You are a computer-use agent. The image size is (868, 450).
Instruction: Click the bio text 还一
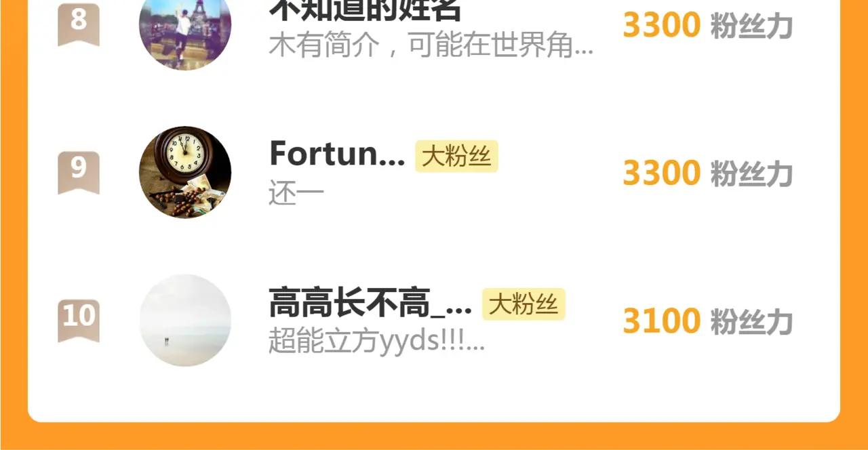pos(296,194)
